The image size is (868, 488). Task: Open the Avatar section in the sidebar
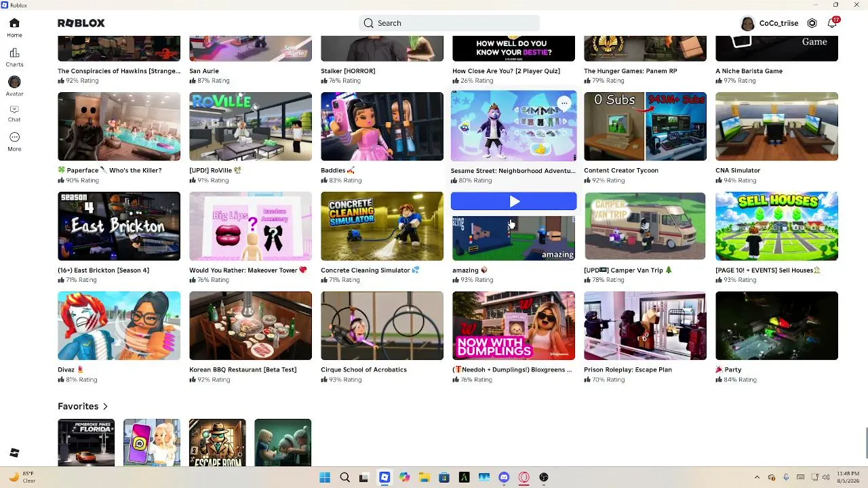point(14,86)
